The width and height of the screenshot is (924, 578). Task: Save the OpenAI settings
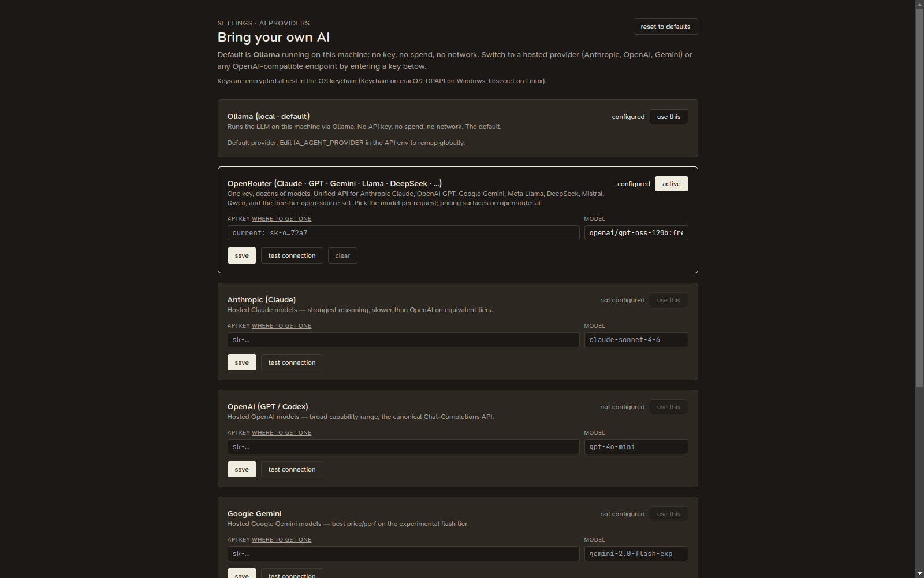click(x=241, y=469)
